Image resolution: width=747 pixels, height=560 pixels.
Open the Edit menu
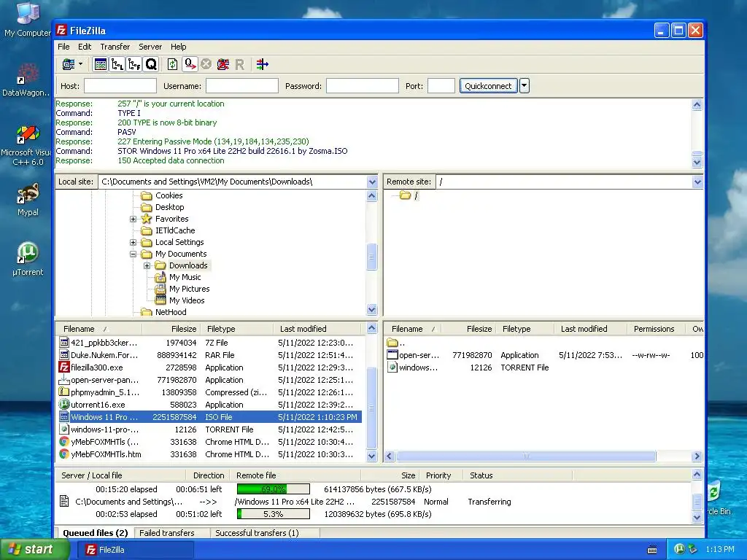(x=85, y=47)
